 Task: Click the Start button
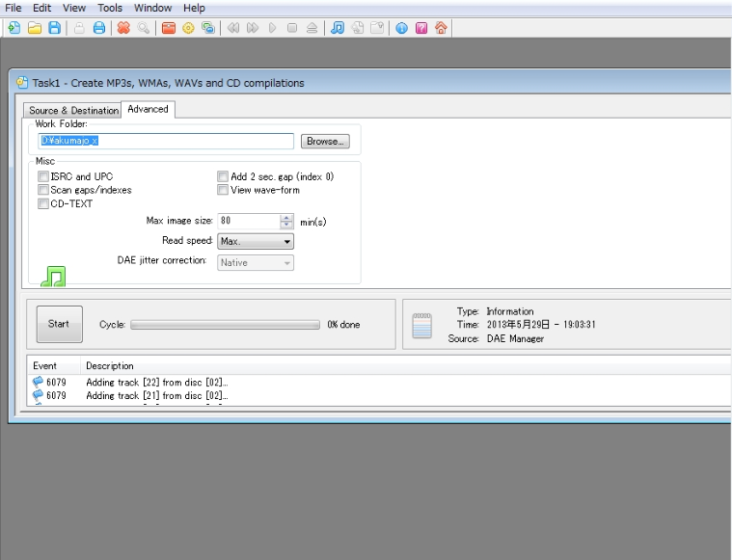pyautogui.click(x=59, y=324)
